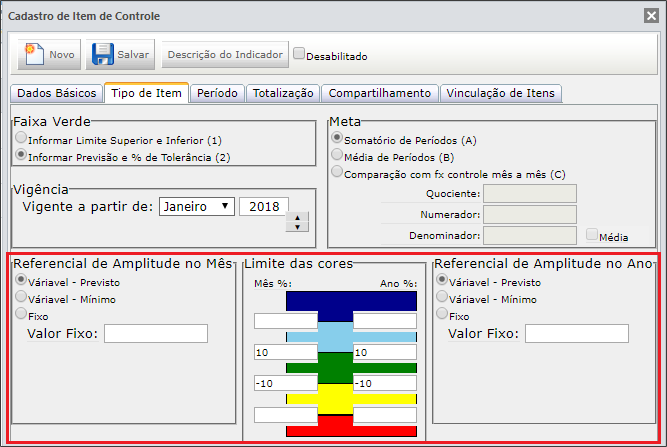
Task: Open the Descrição do Indicador button
Action: tap(225, 54)
